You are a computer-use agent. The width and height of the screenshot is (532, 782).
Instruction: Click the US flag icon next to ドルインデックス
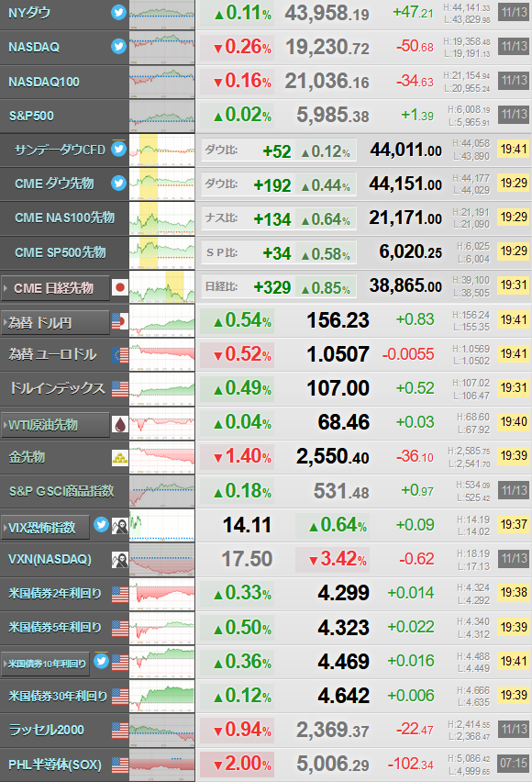(120, 389)
